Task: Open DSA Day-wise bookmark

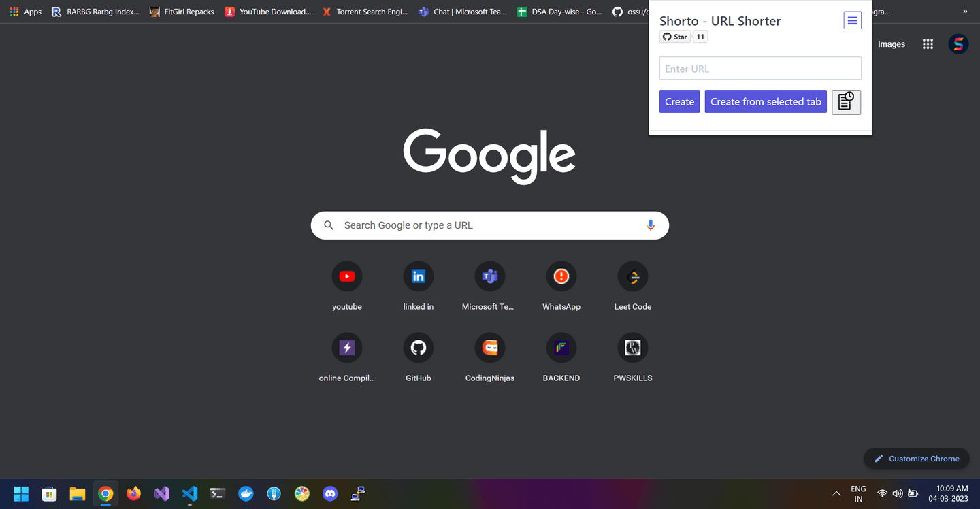Action: (560, 12)
